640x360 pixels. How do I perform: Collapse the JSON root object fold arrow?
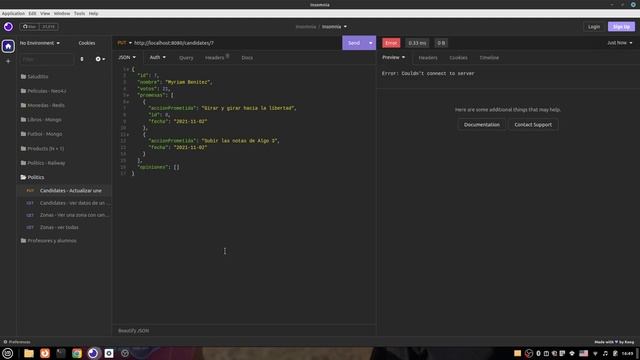(x=128, y=69)
